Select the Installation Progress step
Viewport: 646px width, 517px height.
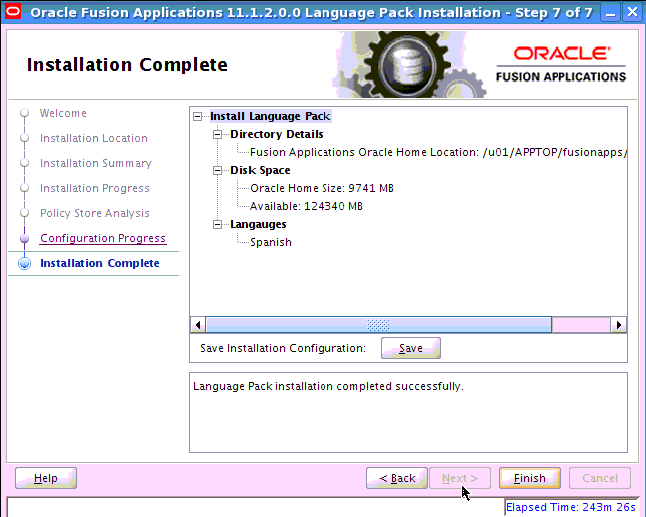tap(95, 189)
